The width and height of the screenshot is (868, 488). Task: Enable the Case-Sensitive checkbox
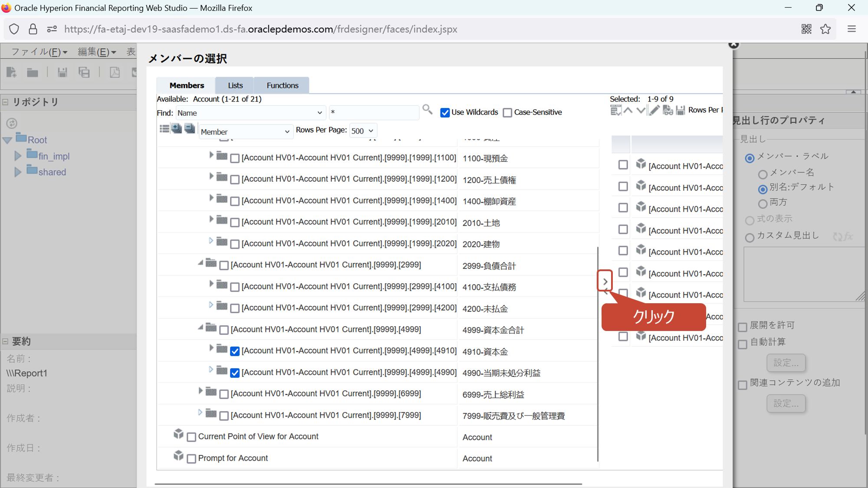(x=507, y=113)
